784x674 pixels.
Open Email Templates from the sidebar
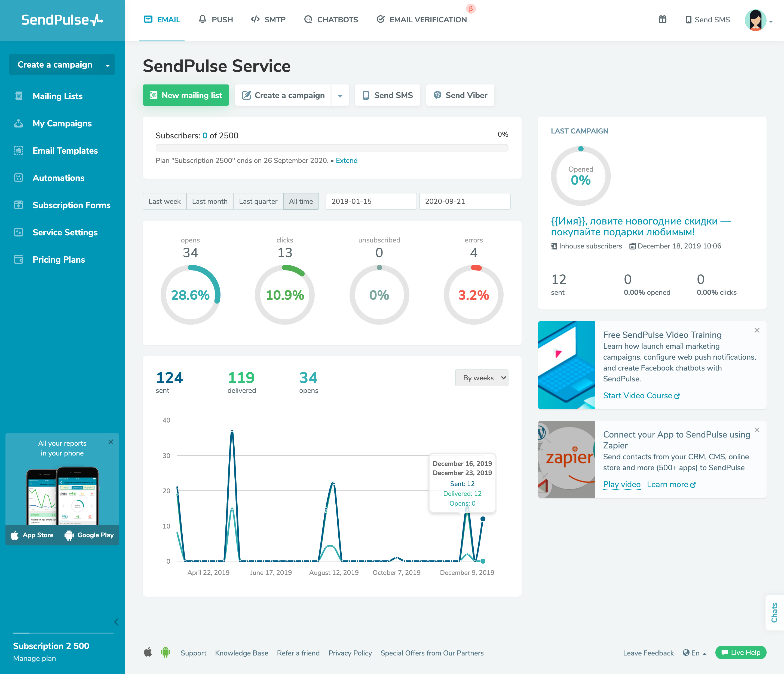click(x=65, y=150)
